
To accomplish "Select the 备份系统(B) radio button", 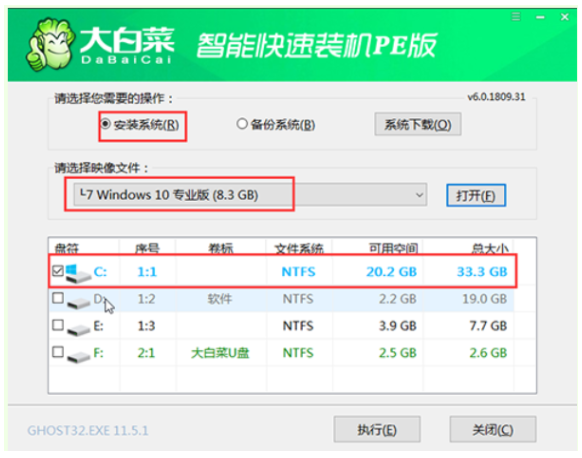I will (242, 124).
